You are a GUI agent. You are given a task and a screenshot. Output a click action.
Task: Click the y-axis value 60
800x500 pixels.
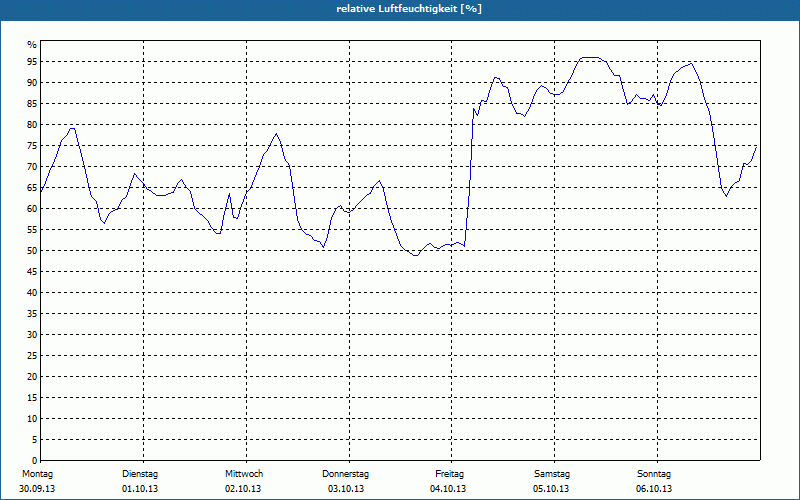point(32,209)
